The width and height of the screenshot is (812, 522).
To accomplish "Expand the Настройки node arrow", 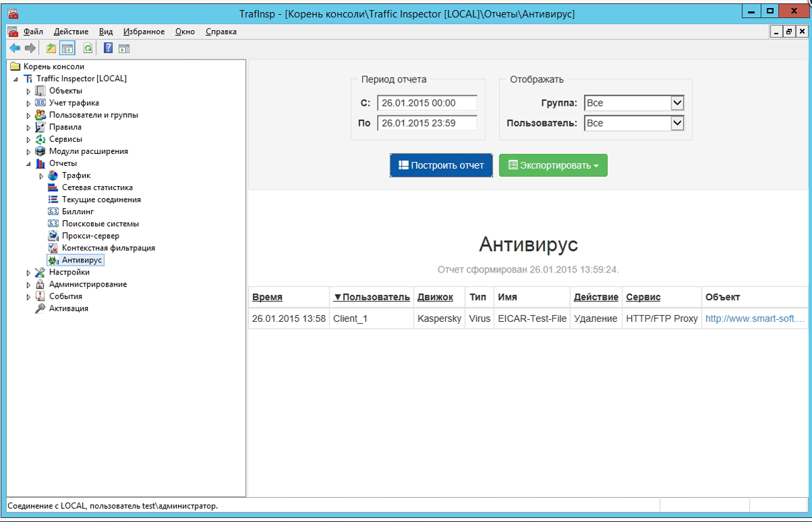I will point(28,272).
